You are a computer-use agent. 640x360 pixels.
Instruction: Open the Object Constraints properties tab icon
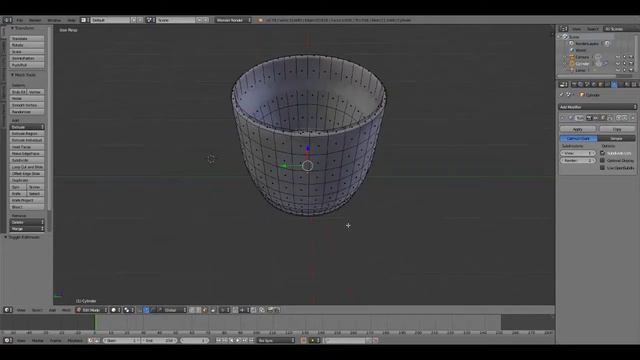click(x=607, y=84)
